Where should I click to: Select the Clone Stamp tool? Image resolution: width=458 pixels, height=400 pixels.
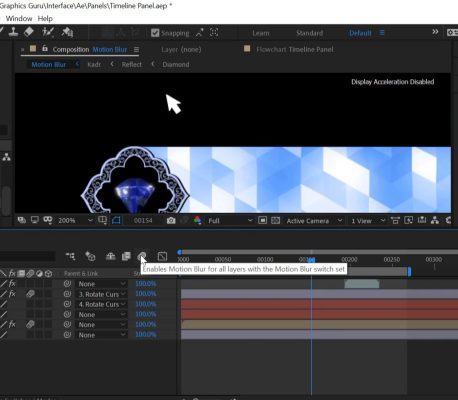pos(13,32)
